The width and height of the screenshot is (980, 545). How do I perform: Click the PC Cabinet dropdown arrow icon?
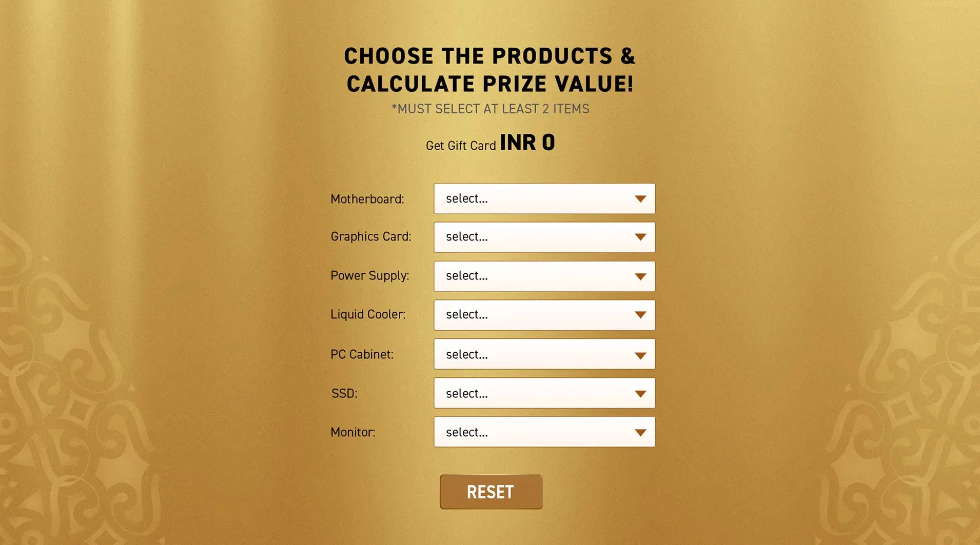coord(640,354)
